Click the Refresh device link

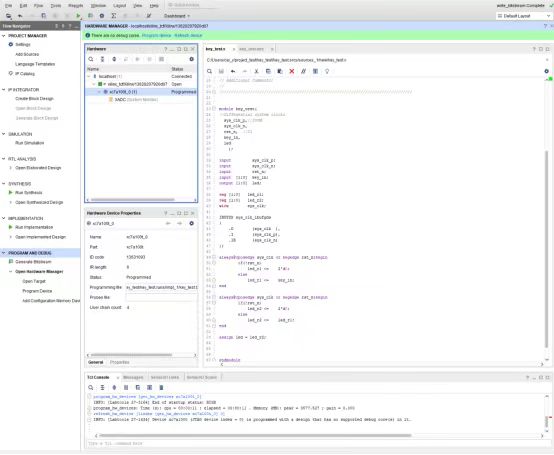[188, 36]
